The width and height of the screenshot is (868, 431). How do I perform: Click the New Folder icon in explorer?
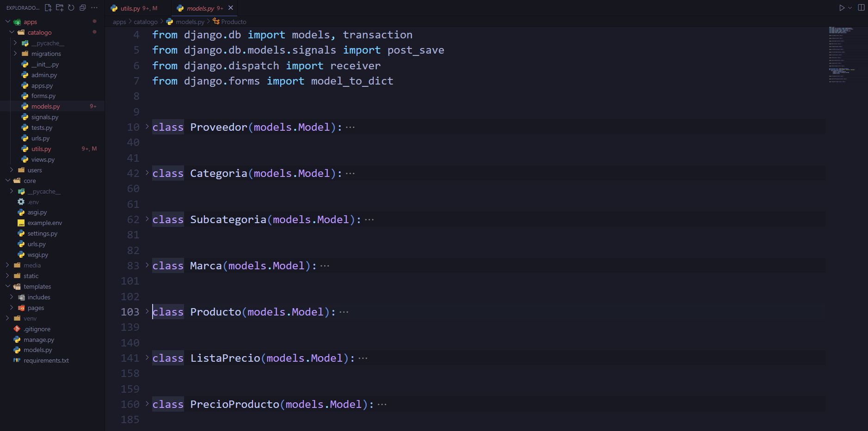[x=60, y=8]
